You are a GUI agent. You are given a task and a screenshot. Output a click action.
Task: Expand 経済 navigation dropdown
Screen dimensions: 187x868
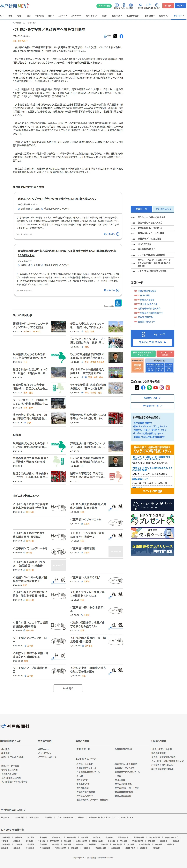[x=51, y=15]
